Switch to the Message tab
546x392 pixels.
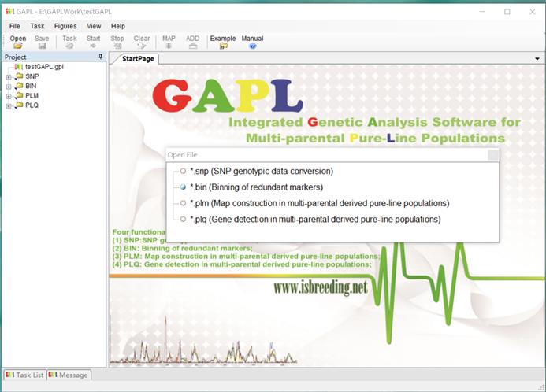[69, 375]
